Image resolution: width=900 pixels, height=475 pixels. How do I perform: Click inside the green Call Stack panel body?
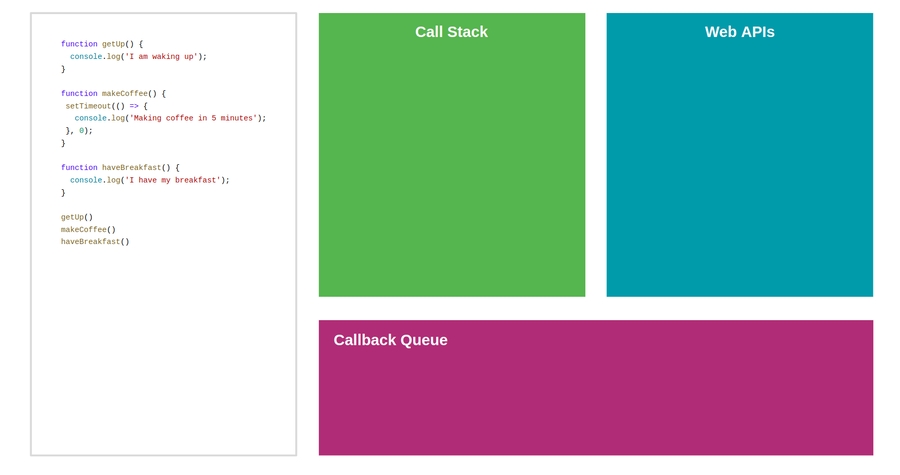pyautogui.click(x=451, y=170)
